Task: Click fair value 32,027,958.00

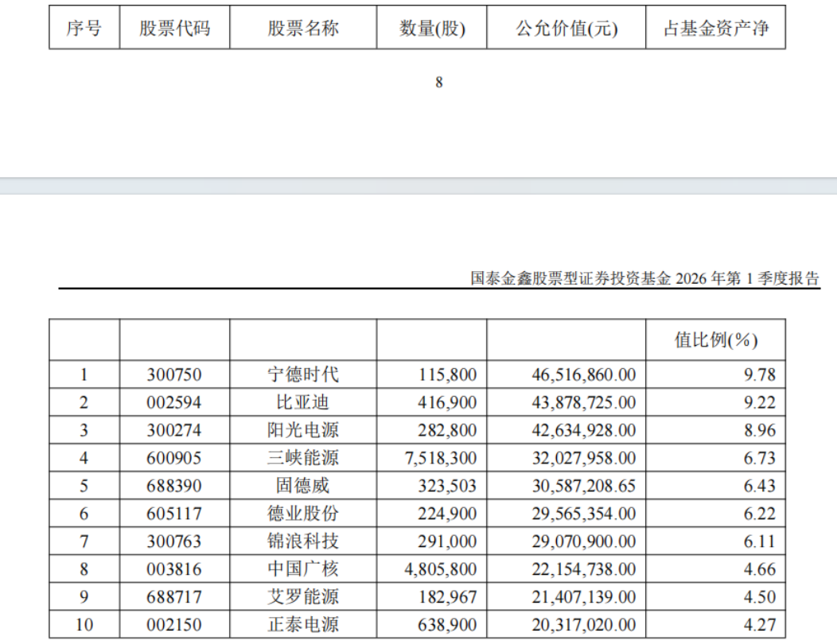Action: [x=583, y=458]
